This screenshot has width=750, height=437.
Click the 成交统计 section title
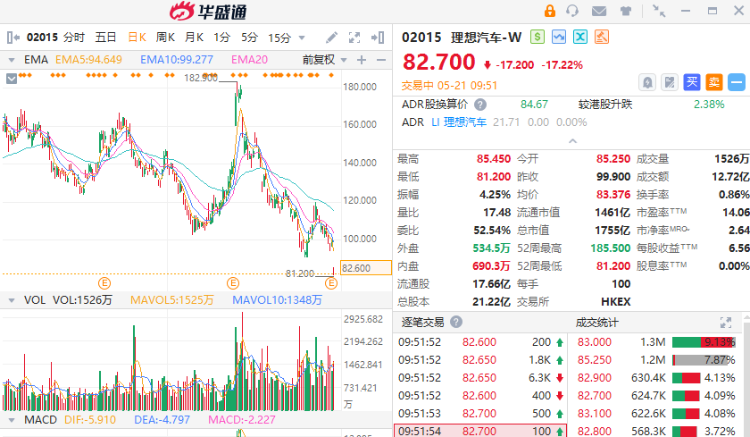pyautogui.click(x=597, y=322)
